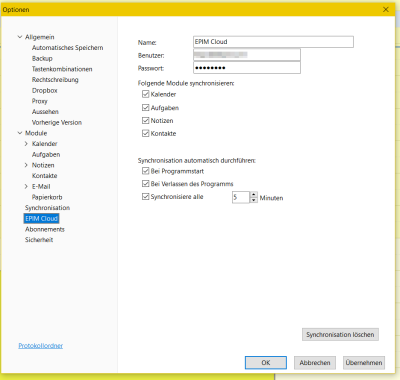Click the Passwort input field
Viewport: 400px width, 380px height.
coord(247,68)
